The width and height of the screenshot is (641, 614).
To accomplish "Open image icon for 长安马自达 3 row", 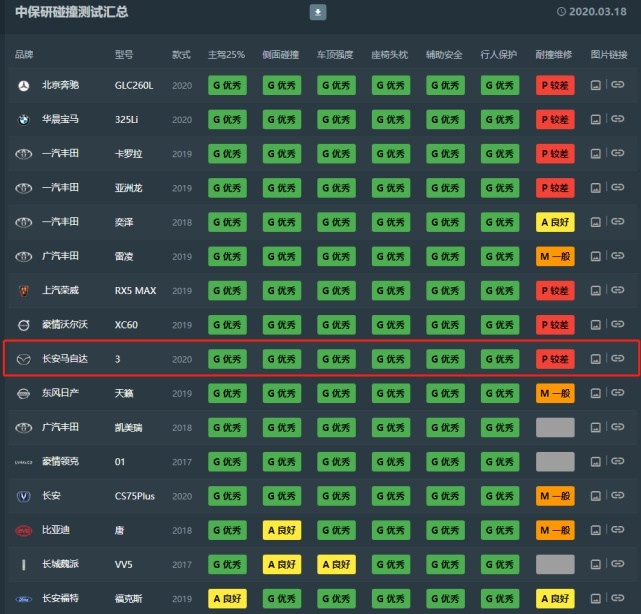I will click(x=596, y=359).
